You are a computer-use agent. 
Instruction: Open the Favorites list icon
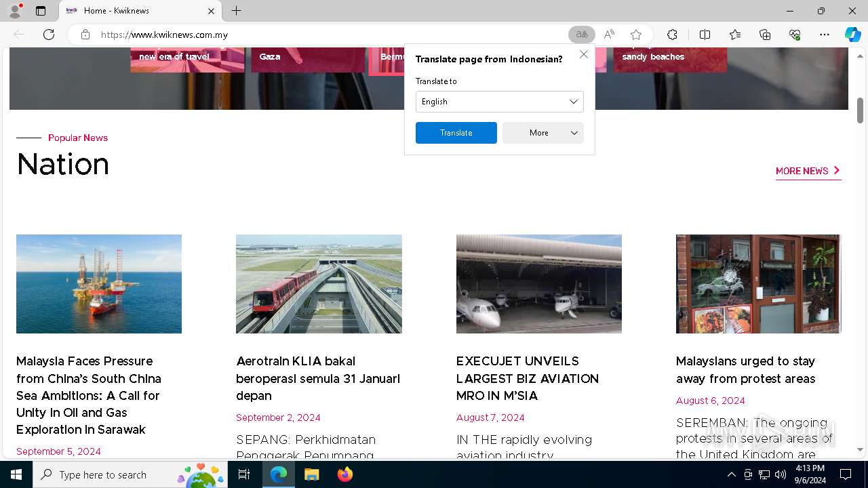point(735,35)
